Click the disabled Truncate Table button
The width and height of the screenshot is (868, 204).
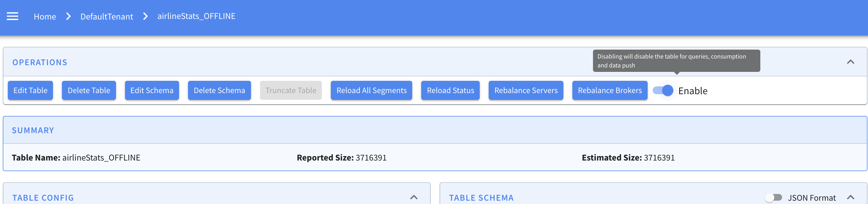point(291,90)
